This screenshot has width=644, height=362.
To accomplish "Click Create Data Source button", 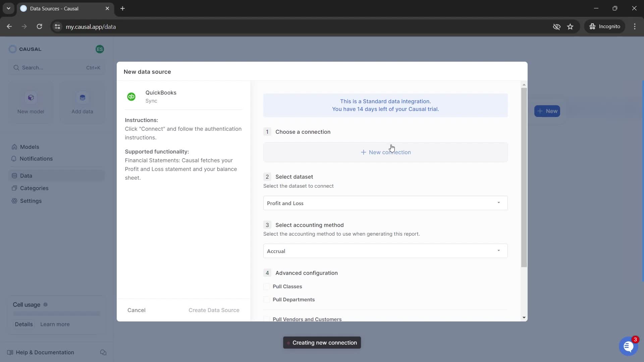I will tap(214, 310).
